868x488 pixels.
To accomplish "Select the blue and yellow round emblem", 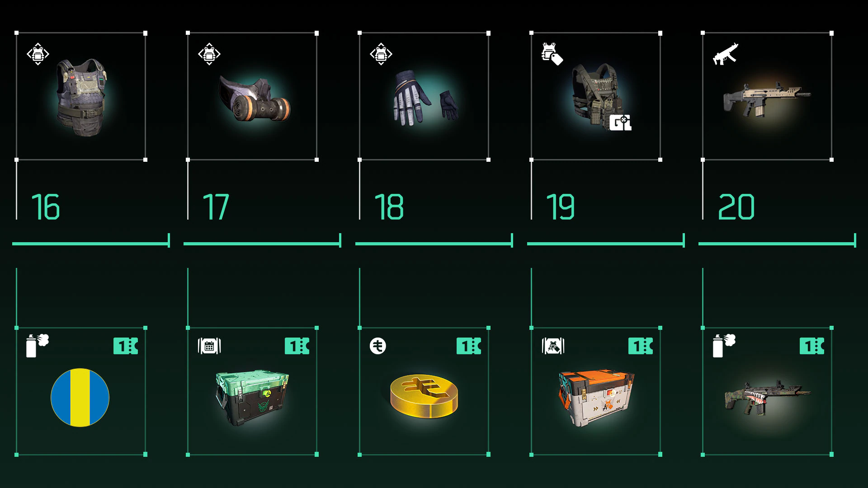I will tap(80, 398).
